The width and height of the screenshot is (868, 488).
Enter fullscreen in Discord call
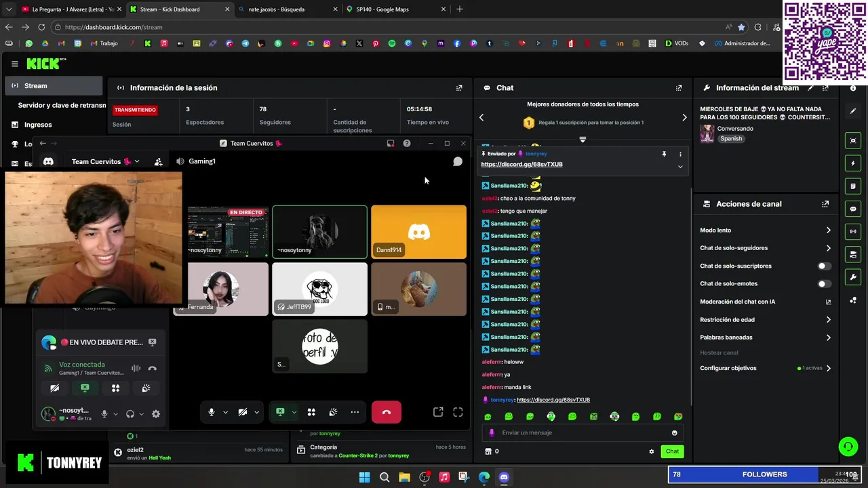[x=458, y=412]
